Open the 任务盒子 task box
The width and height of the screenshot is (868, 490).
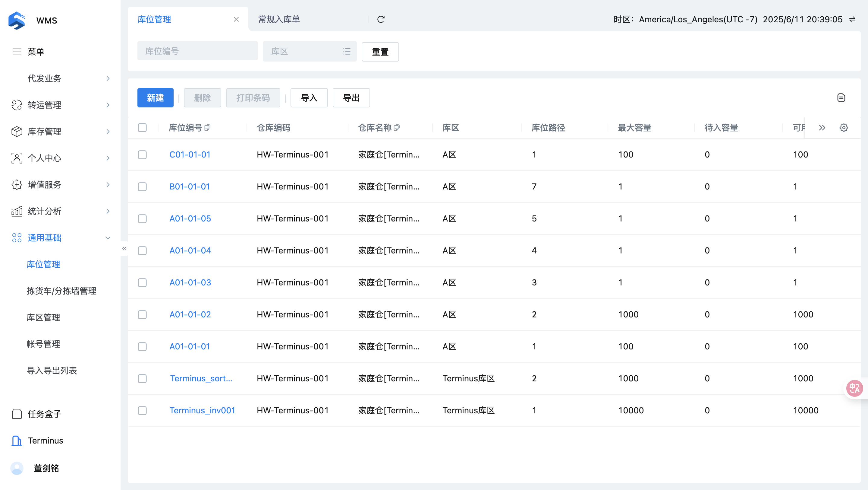[x=44, y=414]
